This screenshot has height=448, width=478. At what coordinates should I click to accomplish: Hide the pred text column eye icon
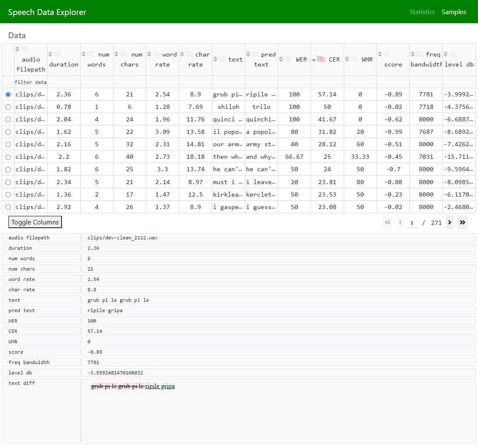255,54
